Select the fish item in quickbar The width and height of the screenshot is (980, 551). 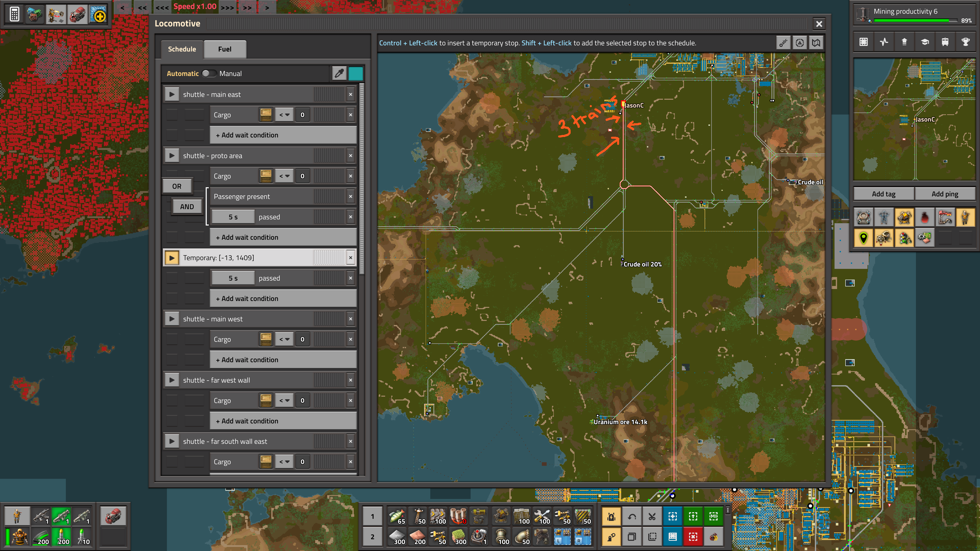click(397, 516)
